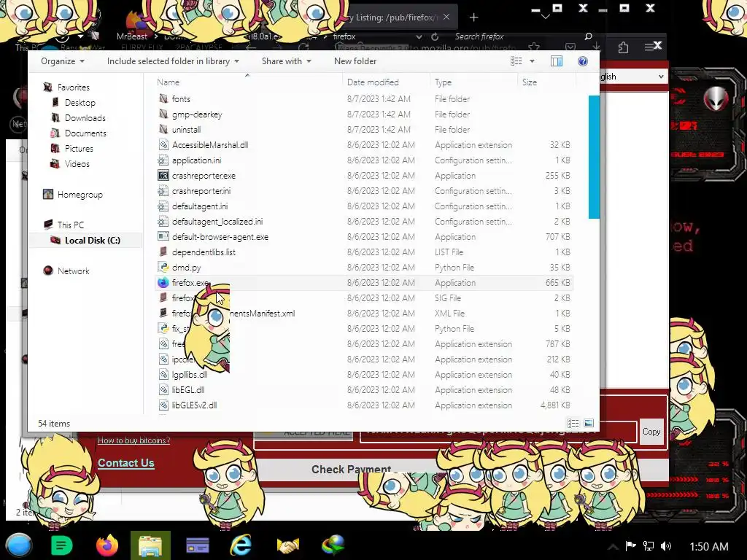The image size is (747, 560).
Task: Expand the view options dropdown arrow
Action: [532, 61]
